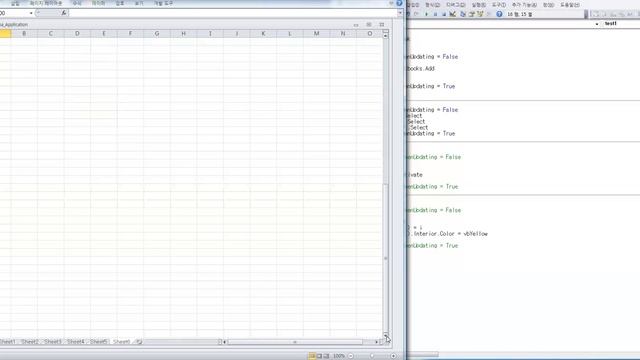Select column B header
This screenshot has height=360, width=640.
(x=24, y=33)
